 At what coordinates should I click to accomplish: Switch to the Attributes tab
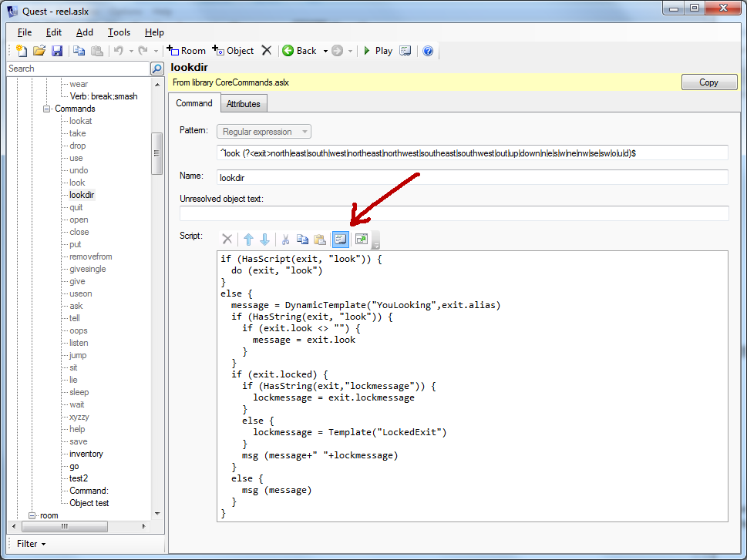244,104
